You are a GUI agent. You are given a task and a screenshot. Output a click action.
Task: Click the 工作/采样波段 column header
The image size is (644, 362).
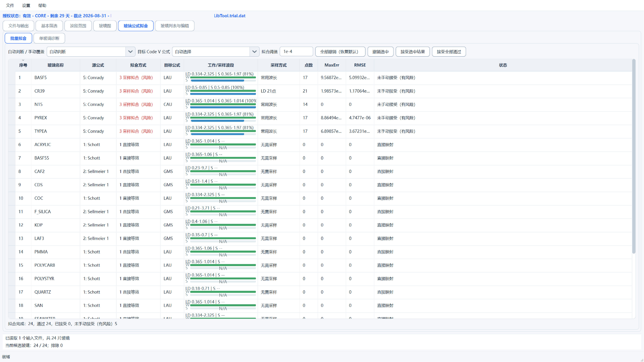[x=221, y=65]
